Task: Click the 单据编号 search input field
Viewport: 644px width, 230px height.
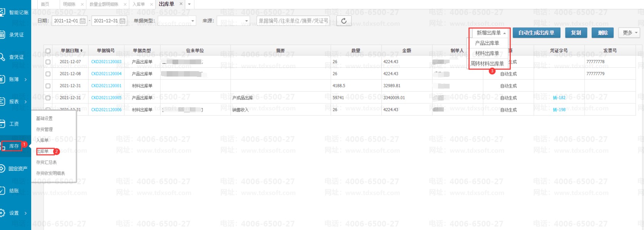Action: (293, 21)
